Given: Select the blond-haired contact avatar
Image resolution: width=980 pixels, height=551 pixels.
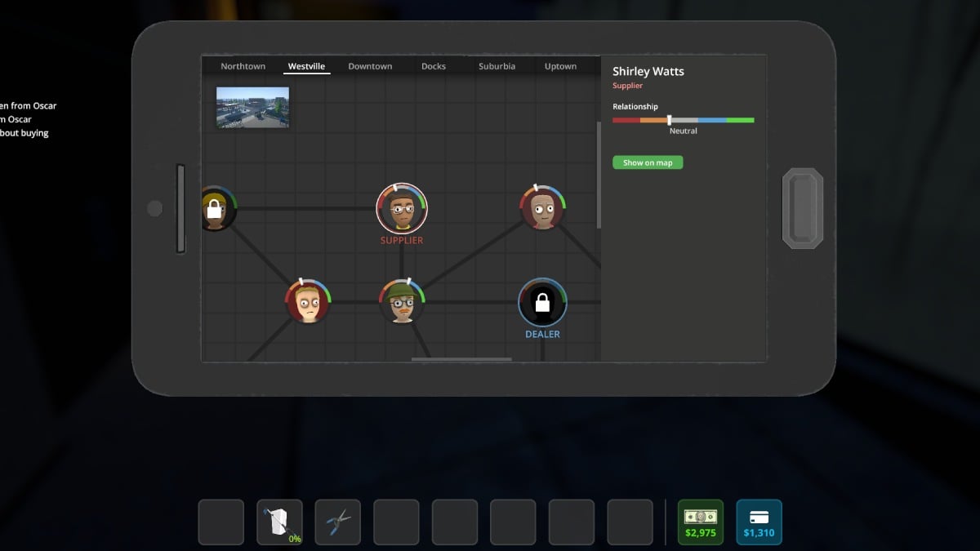Looking at the screenshot, I should (x=308, y=302).
